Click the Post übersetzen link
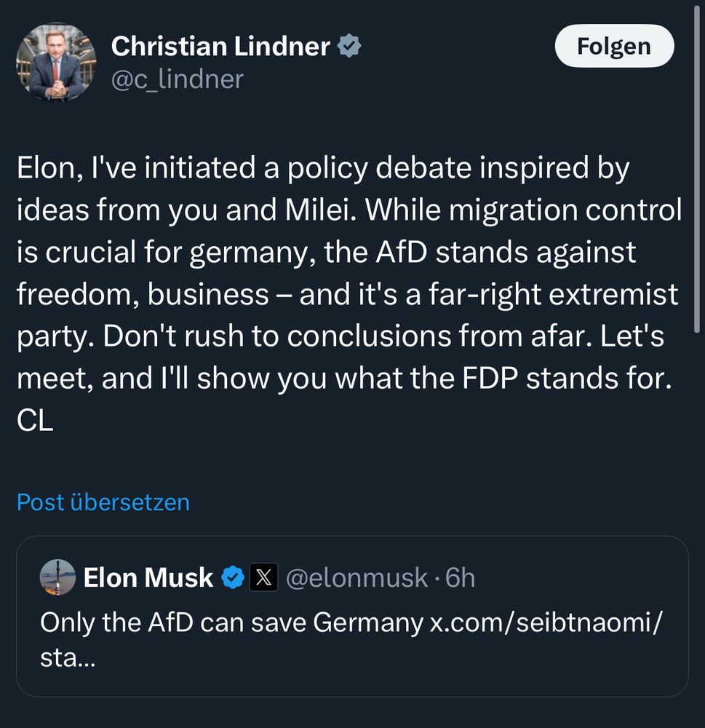The height and width of the screenshot is (728, 705). [103, 502]
